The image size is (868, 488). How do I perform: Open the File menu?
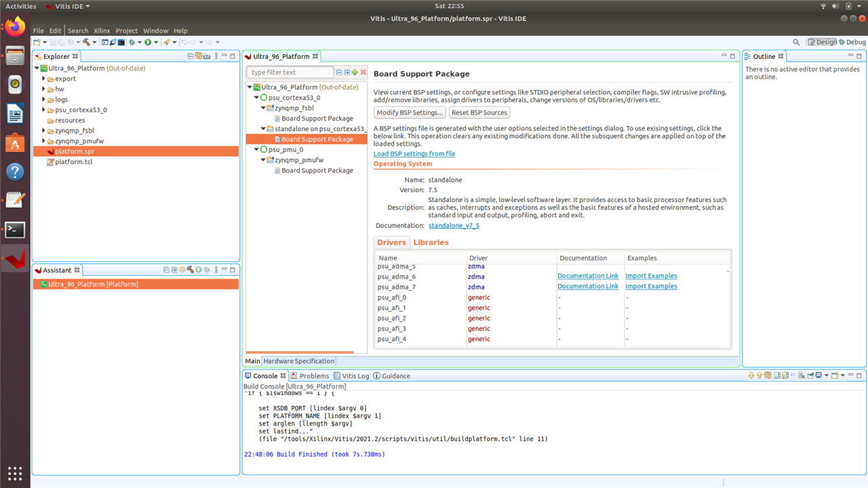click(38, 30)
